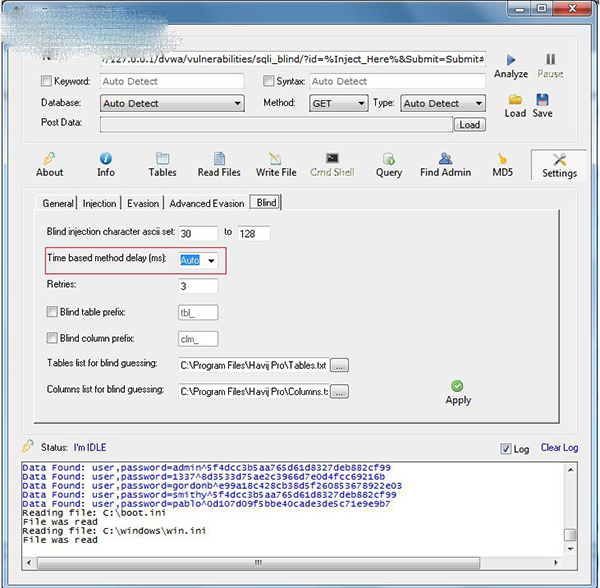This screenshot has width=600, height=588.
Task: Open the Info panel icon
Action: (106, 158)
